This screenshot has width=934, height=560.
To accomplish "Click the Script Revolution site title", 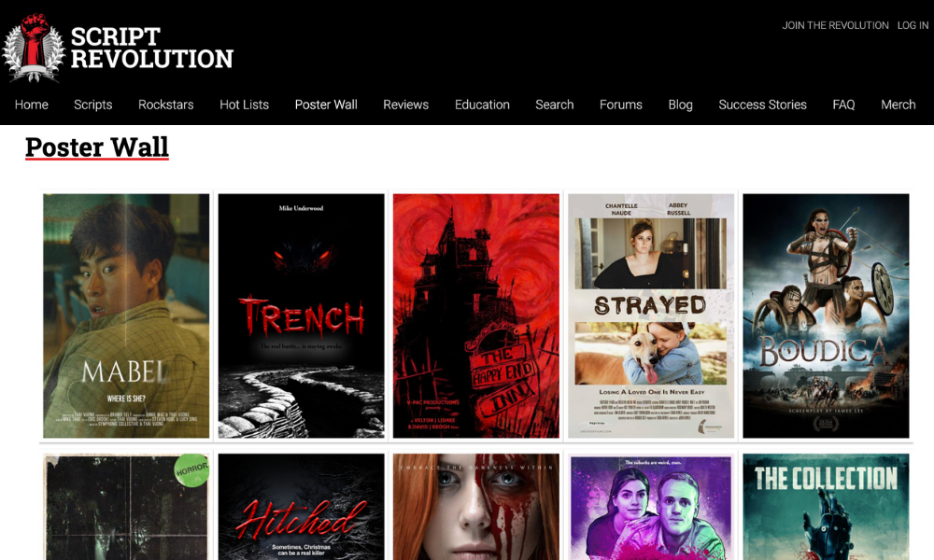I will [152, 48].
